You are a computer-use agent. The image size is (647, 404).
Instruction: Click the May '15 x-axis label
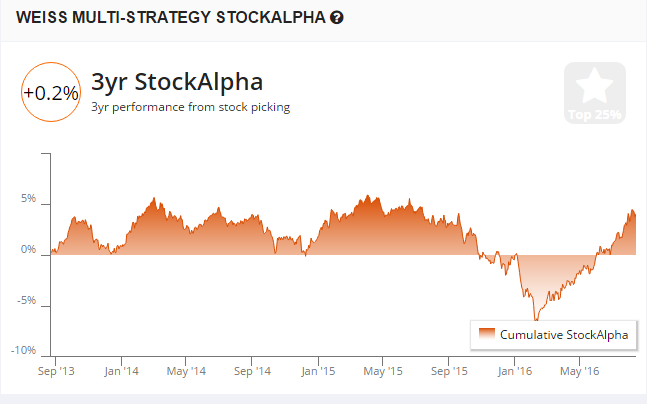(384, 371)
